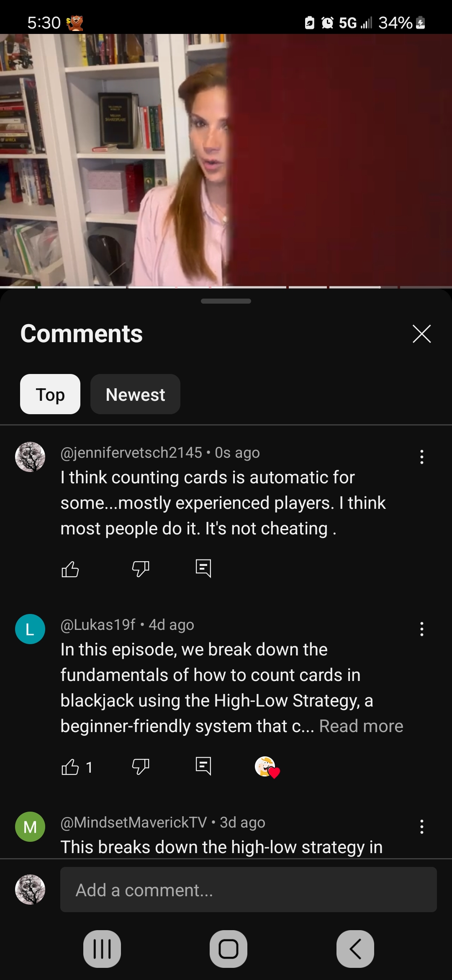Dislike the @Lukas19f comment
452x980 pixels.
point(141,767)
